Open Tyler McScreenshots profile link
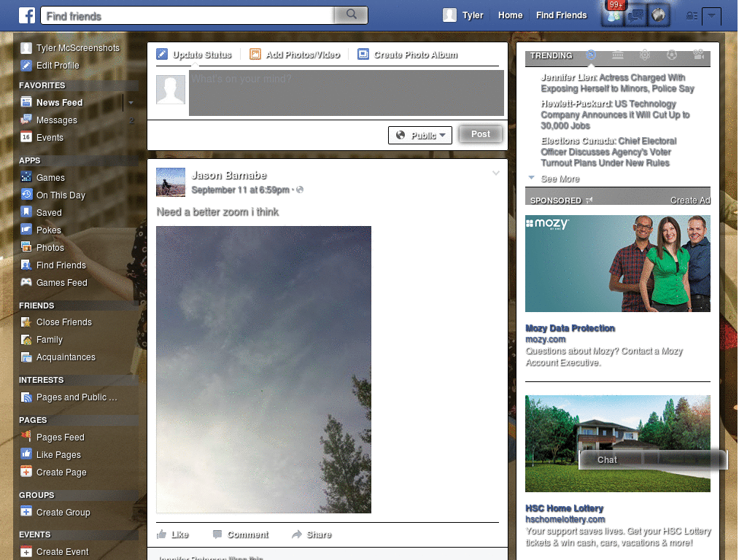The width and height of the screenshot is (747, 560). 70,47
